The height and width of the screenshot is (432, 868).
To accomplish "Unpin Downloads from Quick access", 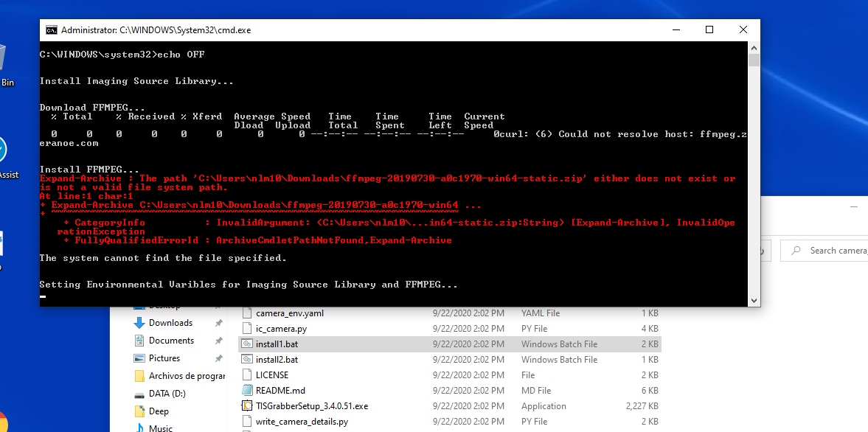I will [218, 322].
